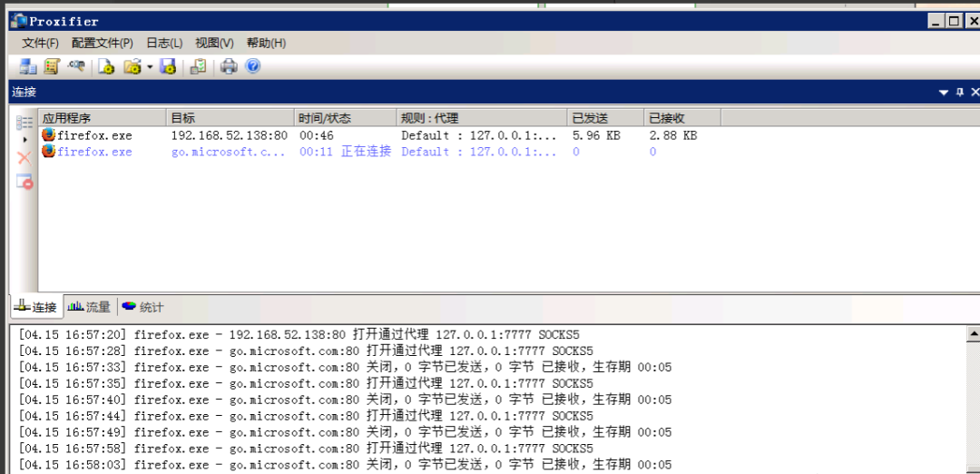Screen dimensions: 980x474
Task: Switch to the 流量 tab
Action: (90, 307)
